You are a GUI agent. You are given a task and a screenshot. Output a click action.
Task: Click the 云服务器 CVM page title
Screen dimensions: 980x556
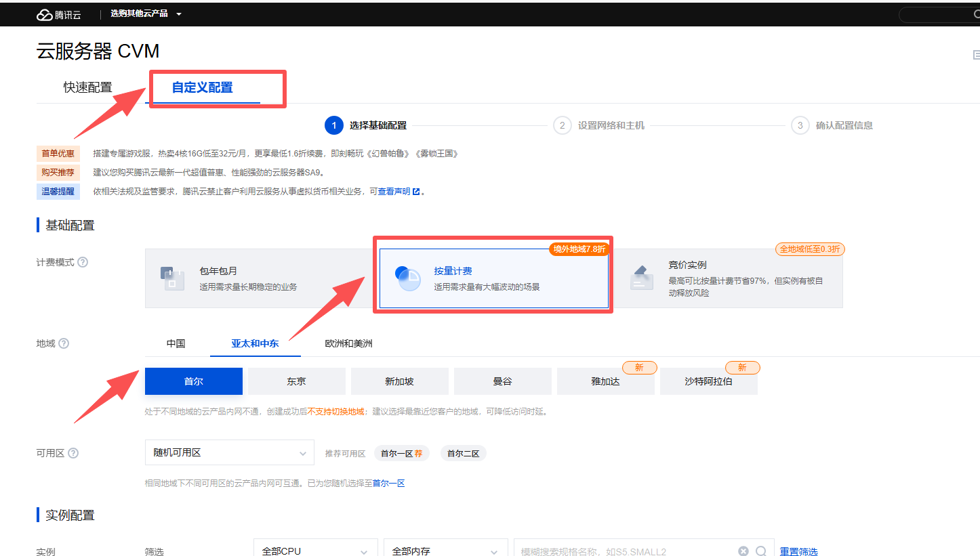pyautogui.click(x=98, y=51)
